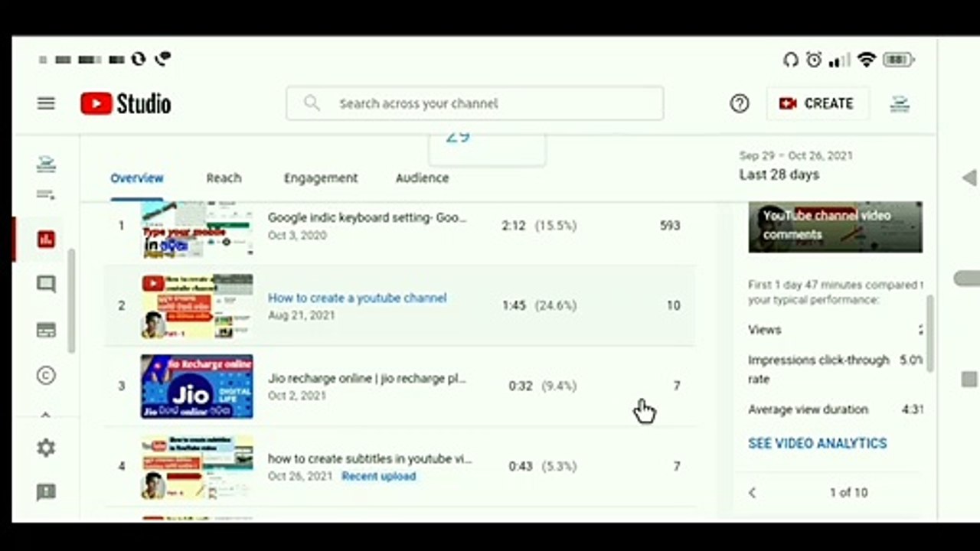Open How to create a youtube channel link
The image size is (980, 551).
[x=357, y=298]
